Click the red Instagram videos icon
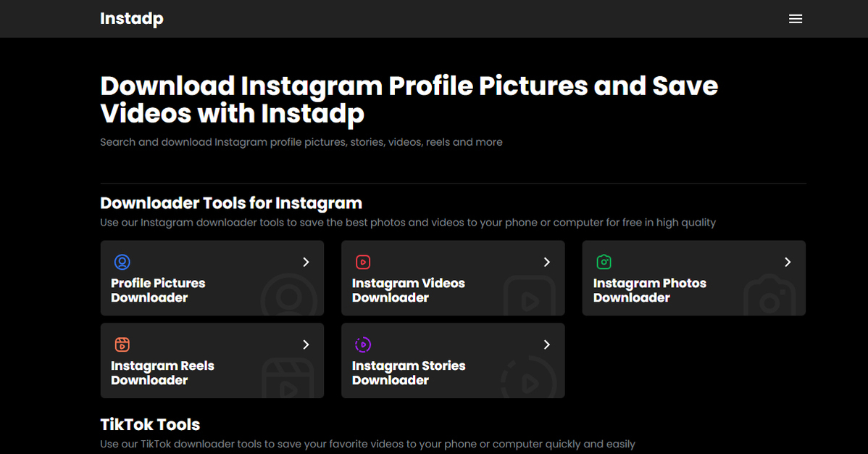 point(363,262)
